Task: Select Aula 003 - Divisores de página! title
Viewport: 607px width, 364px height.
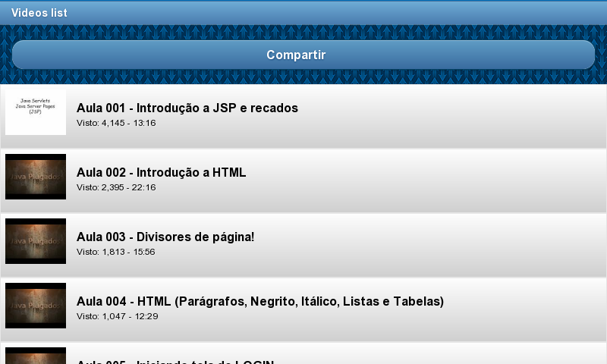Action: 165,237
